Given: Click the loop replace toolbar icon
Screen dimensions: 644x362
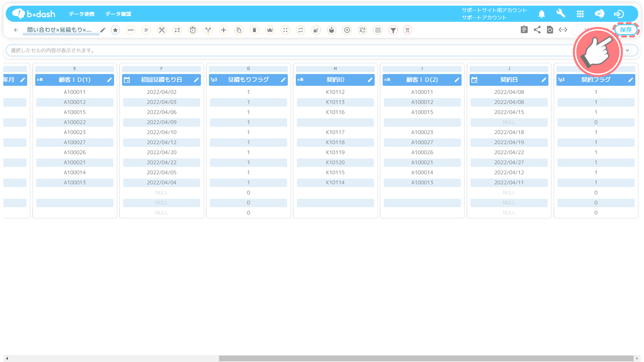Looking at the screenshot, I should pos(301,30).
